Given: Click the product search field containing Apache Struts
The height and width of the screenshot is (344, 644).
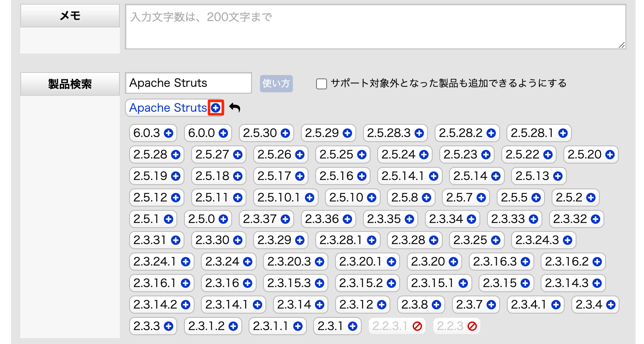Looking at the screenshot, I should click(x=188, y=83).
